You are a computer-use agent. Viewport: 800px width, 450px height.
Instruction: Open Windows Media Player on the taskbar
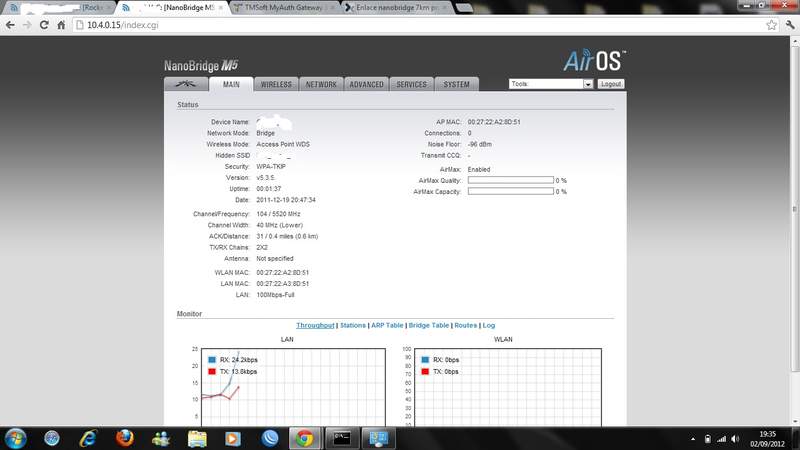pyautogui.click(x=233, y=438)
